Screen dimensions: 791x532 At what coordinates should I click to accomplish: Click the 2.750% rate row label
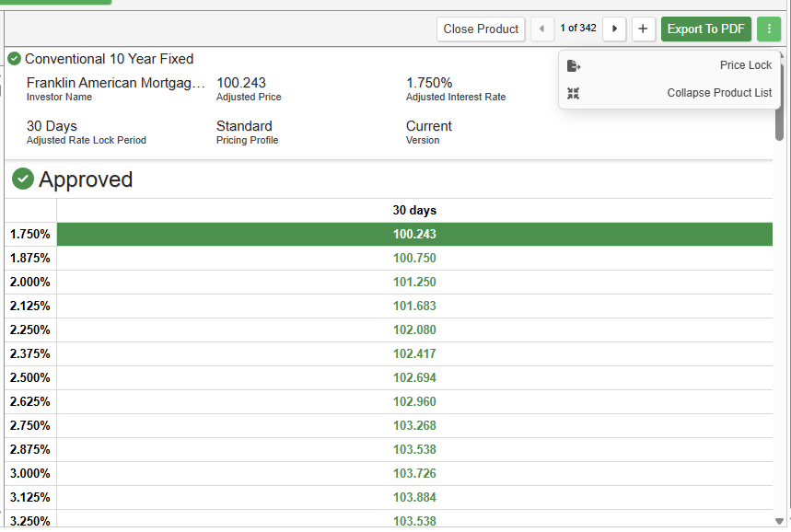point(29,425)
